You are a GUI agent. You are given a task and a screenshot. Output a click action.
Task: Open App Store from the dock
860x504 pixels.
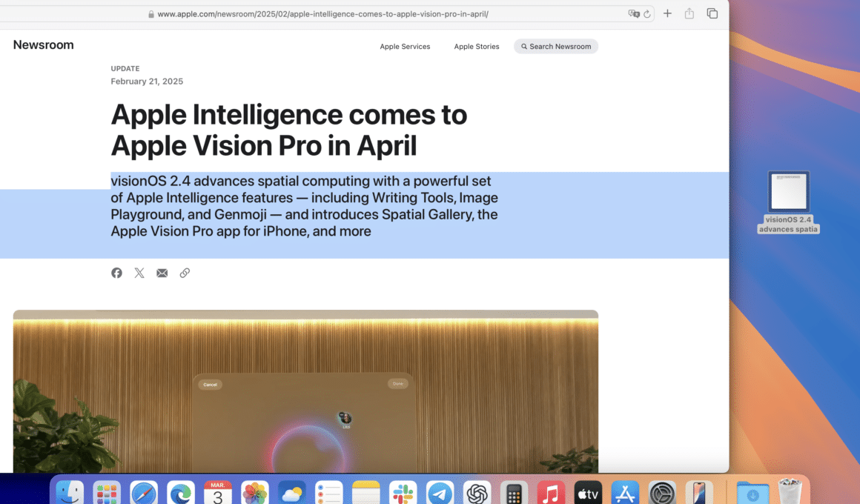pos(625,493)
